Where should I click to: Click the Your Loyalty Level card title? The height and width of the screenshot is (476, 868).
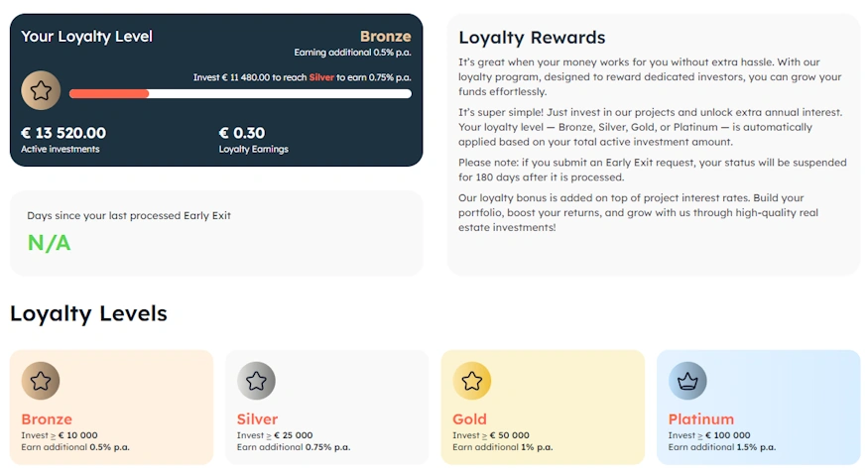(x=87, y=37)
